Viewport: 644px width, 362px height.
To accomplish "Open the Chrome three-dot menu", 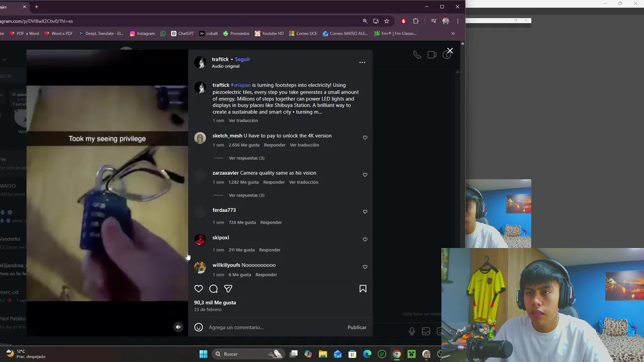I will tap(457, 21).
